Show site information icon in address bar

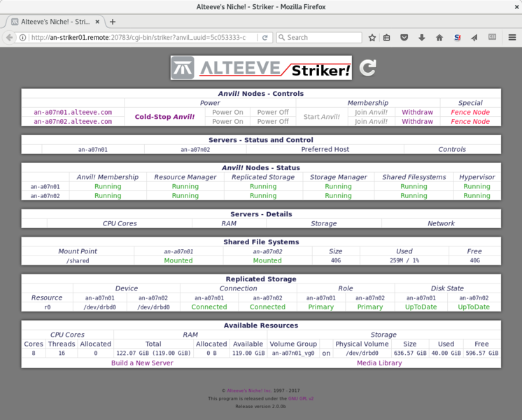click(22, 37)
